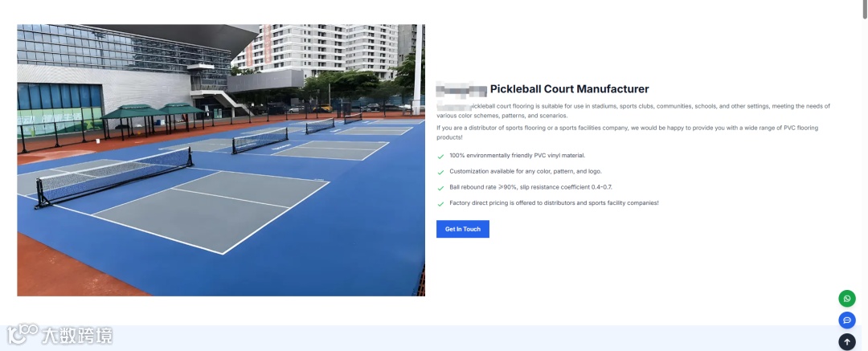
Task: Click the paragraph about stadiums and sports clubs
Action: pos(633,111)
